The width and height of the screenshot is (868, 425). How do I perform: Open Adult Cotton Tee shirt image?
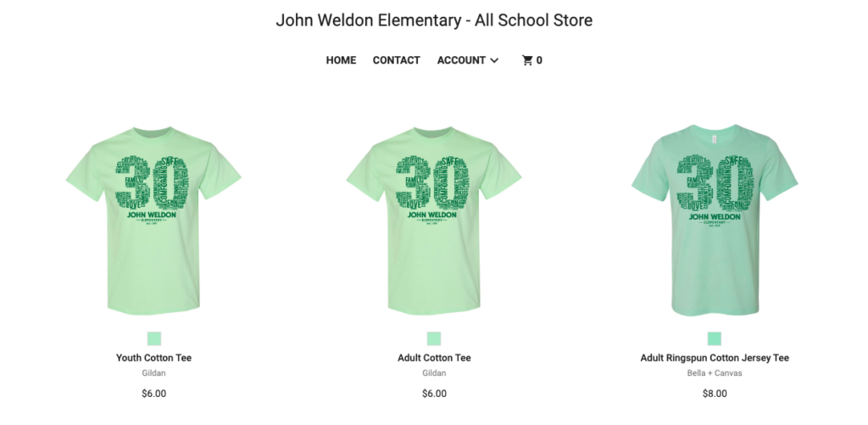[434, 221]
